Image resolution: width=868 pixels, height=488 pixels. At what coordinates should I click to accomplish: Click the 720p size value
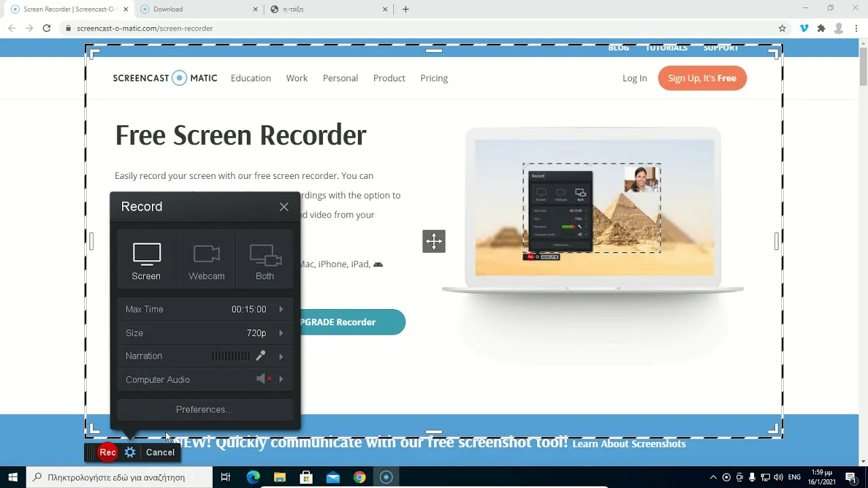[256, 333]
